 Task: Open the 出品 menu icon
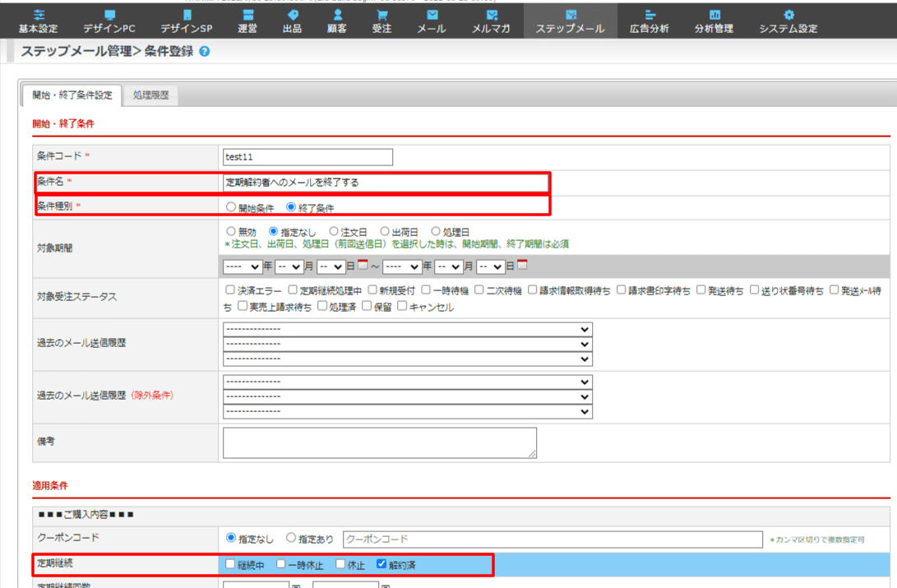(x=293, y=15)
